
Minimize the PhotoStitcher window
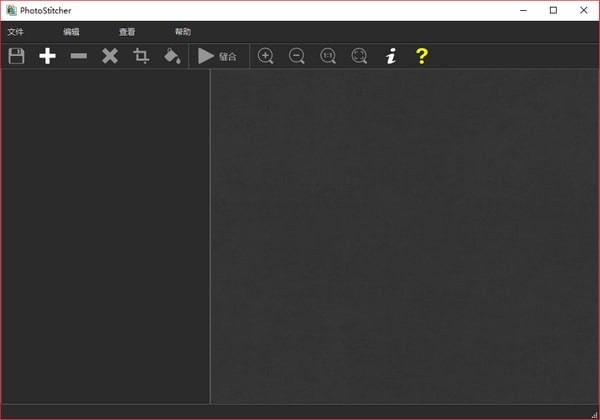pos(523,10)
